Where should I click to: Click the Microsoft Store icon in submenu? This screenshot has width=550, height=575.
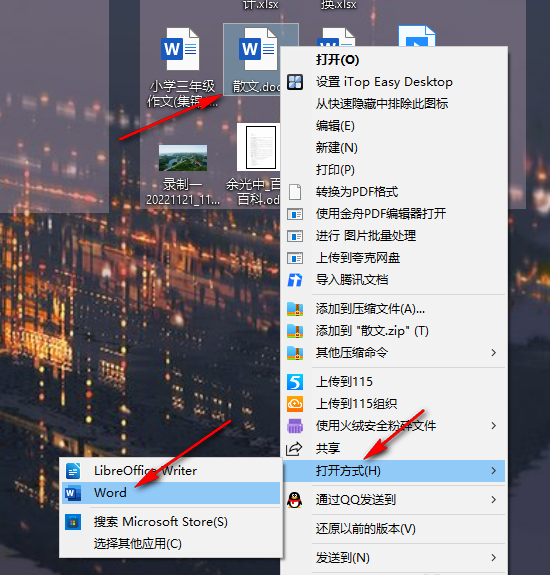click(73, 522)
